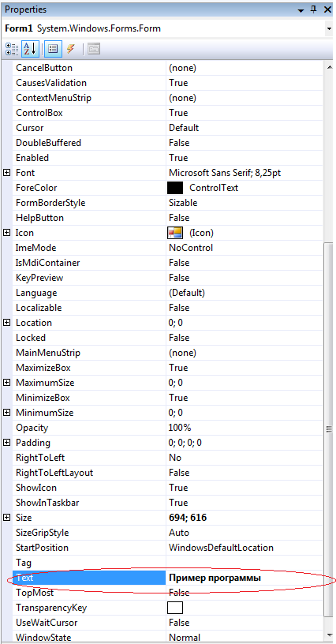Select the UseWaitCursor property
This screenshot has width=336, height=644.
pyautogui.click(x=47, y=623)
